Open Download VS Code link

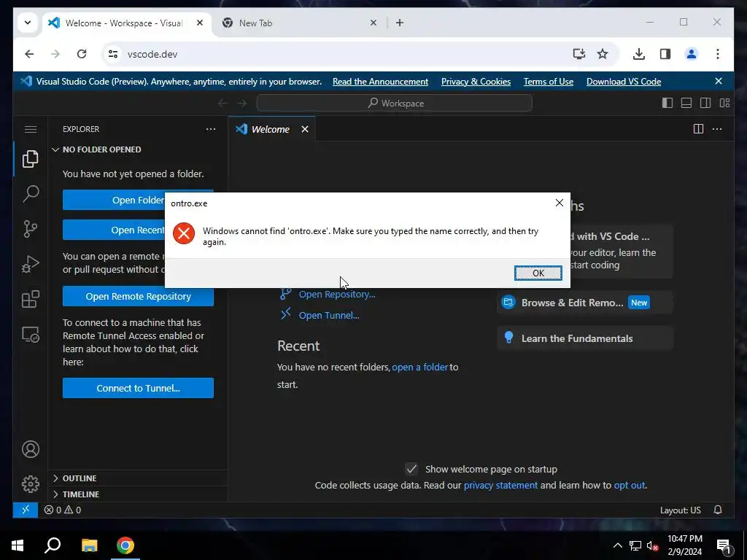coord(624,82)
